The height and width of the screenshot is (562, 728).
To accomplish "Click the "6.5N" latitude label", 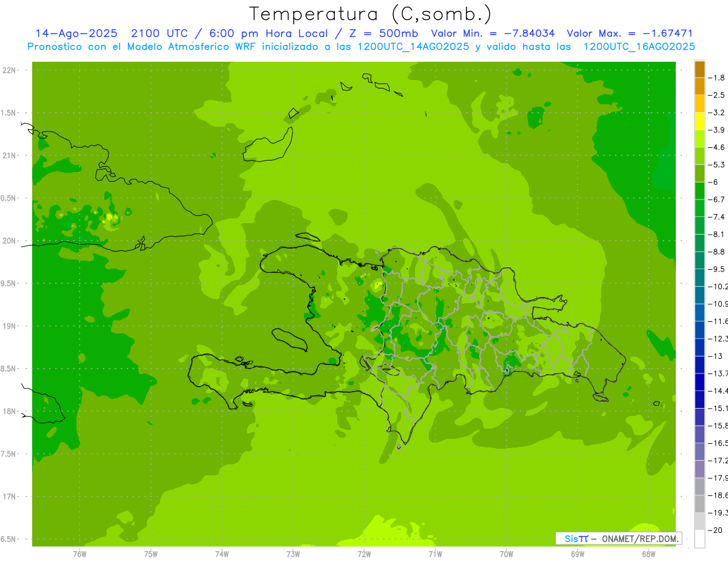I will (9, 539).
